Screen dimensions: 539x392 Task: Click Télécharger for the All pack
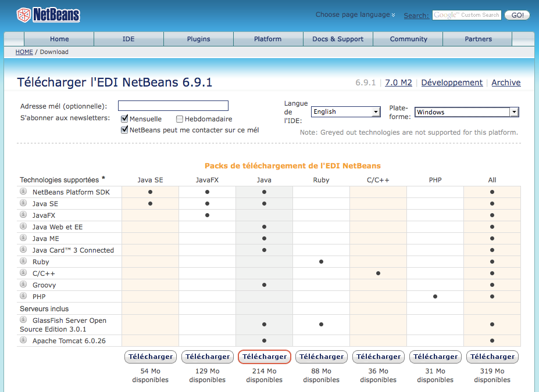tap(492, 357)
